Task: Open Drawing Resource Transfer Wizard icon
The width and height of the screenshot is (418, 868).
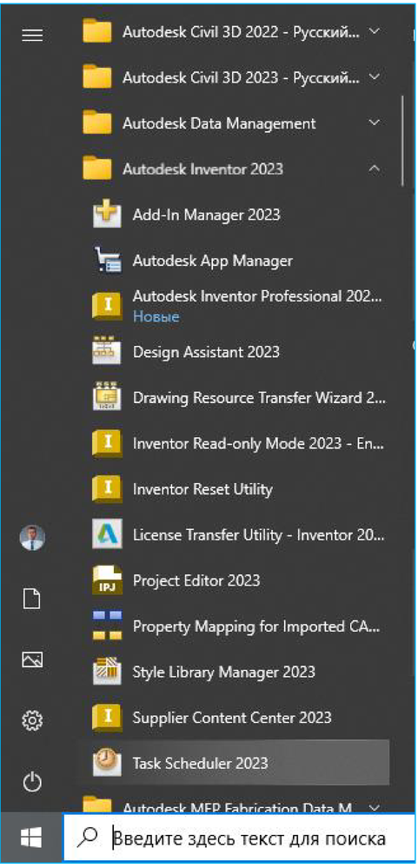Action: point(107,398)
